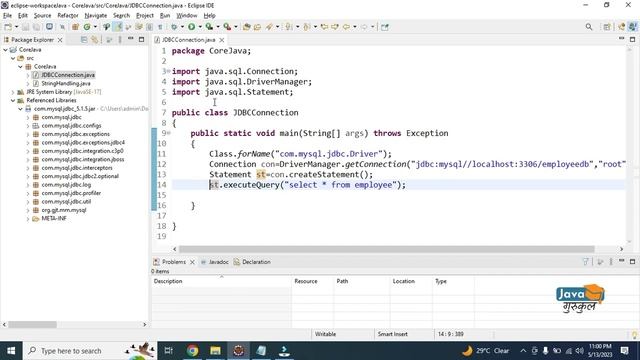Sort by the Resource column header

(312, 281)
